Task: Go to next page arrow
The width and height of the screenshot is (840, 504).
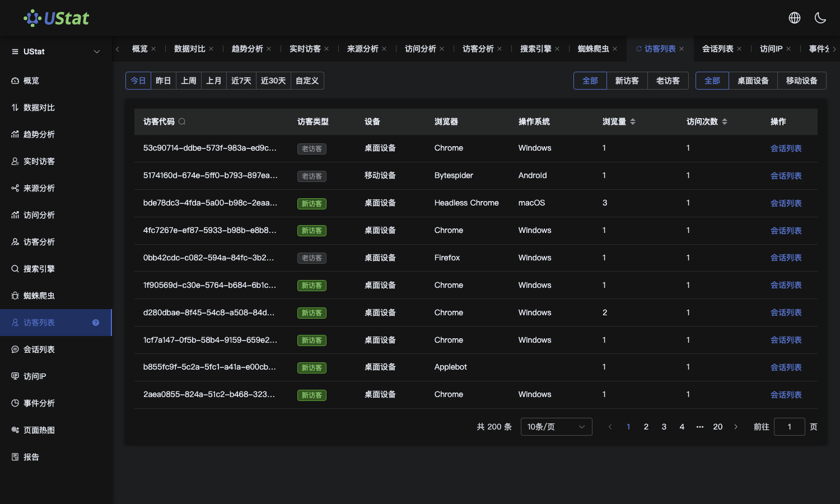Action: (736, 427)
